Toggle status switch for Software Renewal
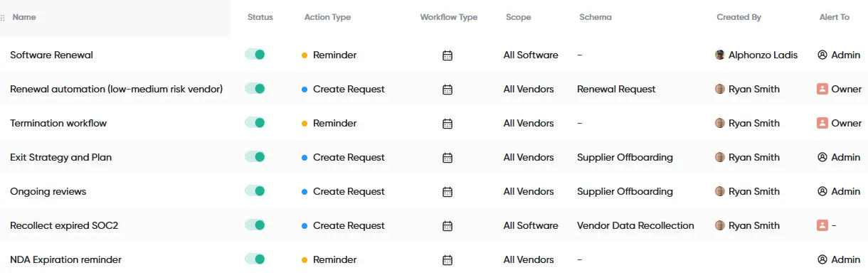This screenshot has height=280, width=868. (x=255, y=55)
